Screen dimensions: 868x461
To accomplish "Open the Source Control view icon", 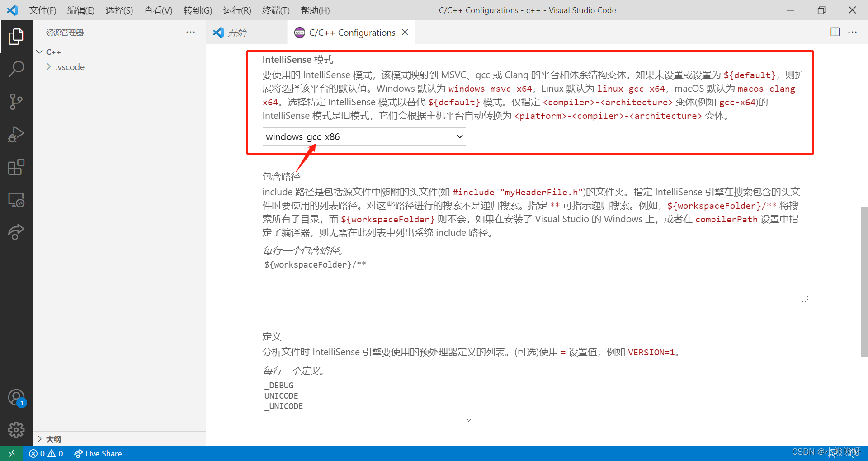I will (x=16, y=102).
